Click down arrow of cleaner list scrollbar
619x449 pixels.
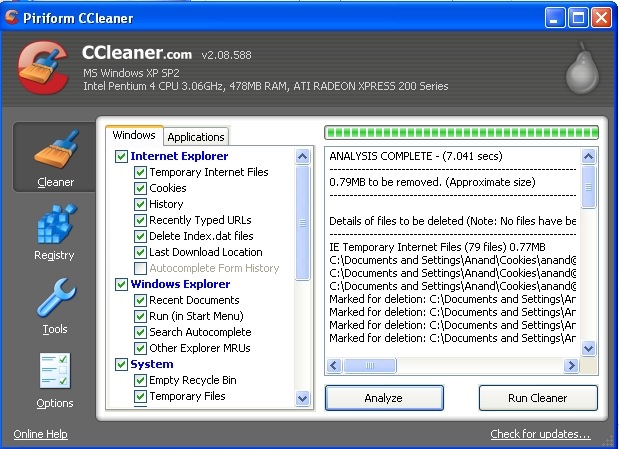click(302, 398)
